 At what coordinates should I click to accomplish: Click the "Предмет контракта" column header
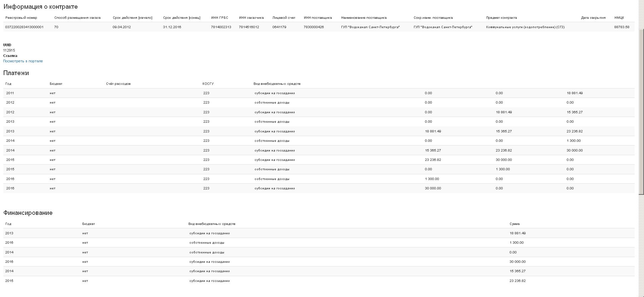(x=501, y=18)
